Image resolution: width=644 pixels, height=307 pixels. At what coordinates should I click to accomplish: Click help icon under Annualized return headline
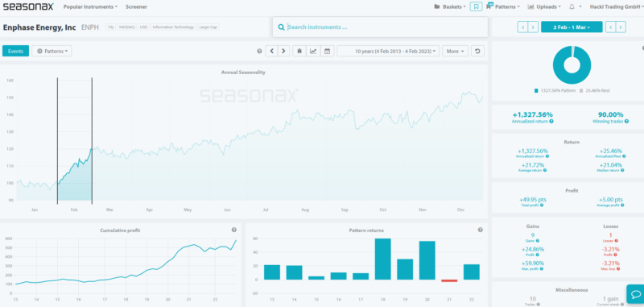pos(551,121)
